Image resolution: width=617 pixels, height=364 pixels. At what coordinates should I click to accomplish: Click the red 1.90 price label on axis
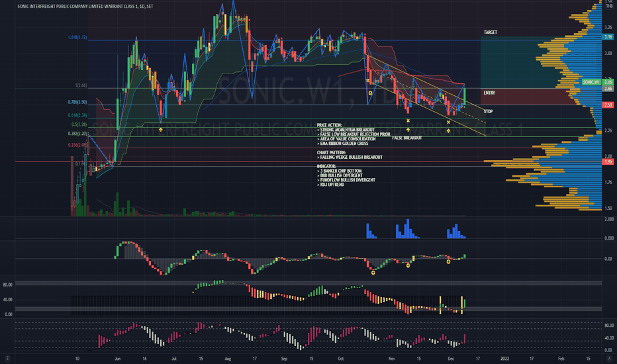608,161
